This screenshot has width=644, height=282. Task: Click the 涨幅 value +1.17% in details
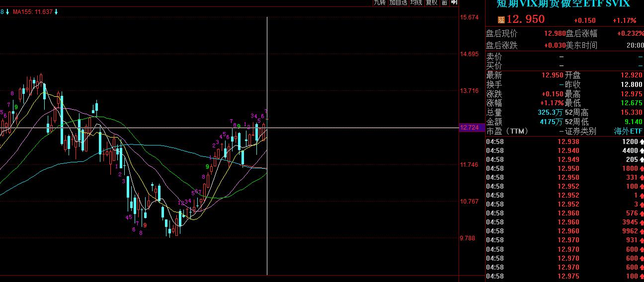point(553,103)
